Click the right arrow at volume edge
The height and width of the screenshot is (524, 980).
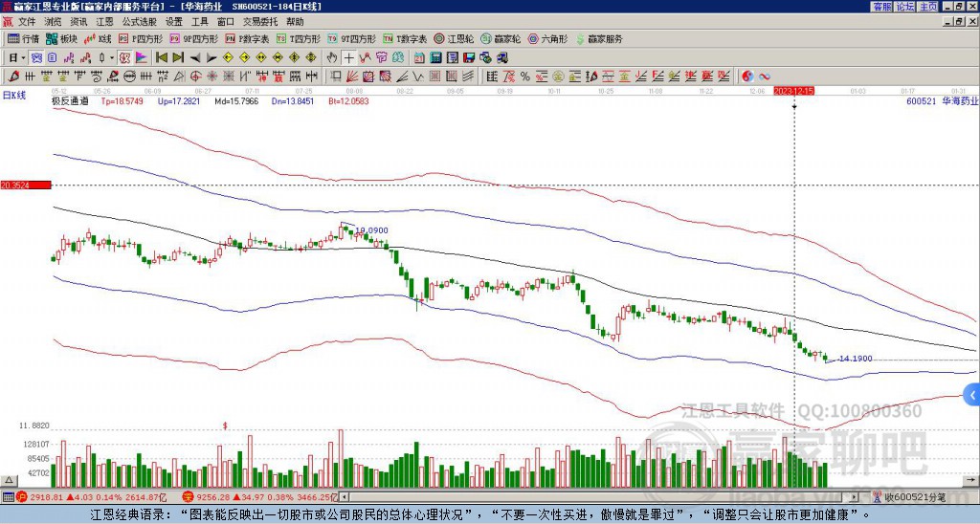click(x=970, y=480)
